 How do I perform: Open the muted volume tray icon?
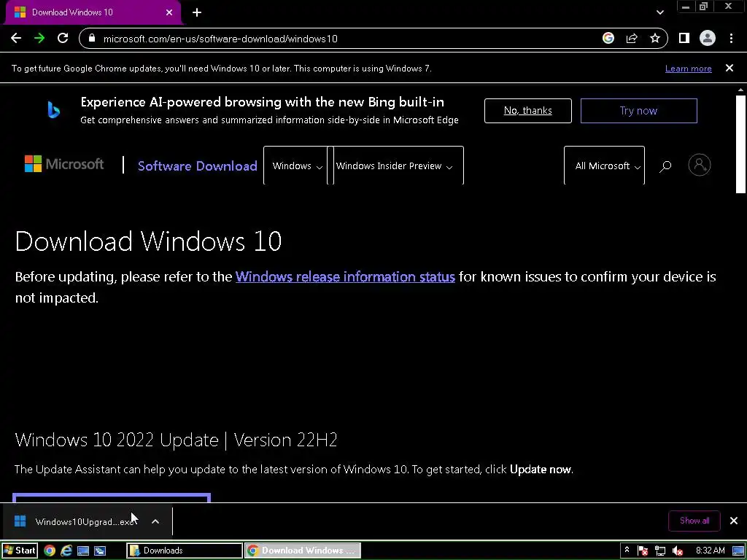tap(677, 551)
